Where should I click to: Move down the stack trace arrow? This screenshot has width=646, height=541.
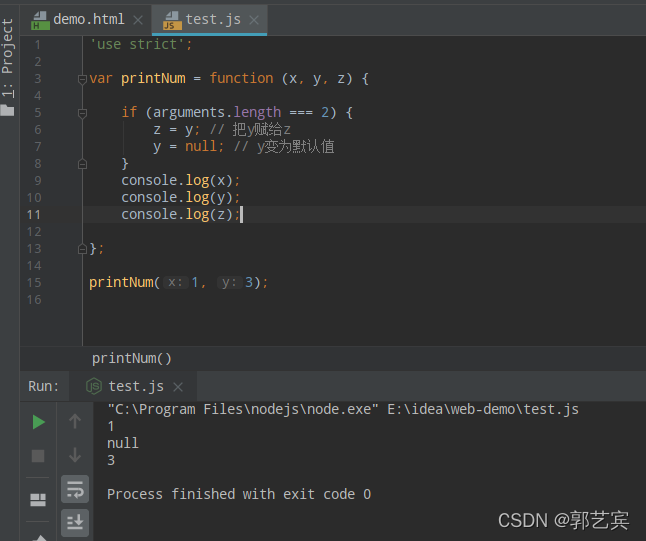(x=75, y=455)
